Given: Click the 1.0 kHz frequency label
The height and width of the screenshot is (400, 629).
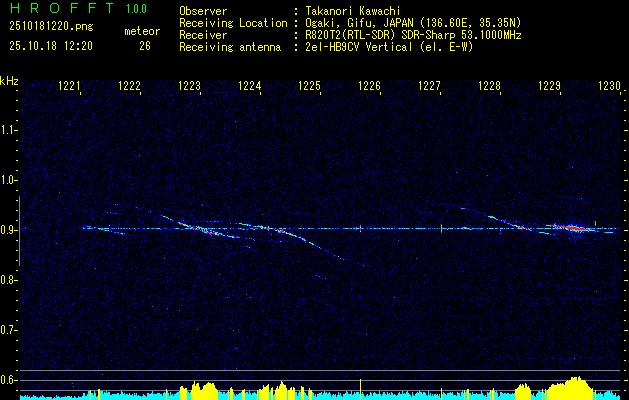Looking at the screenshot, I should [8, 180].
